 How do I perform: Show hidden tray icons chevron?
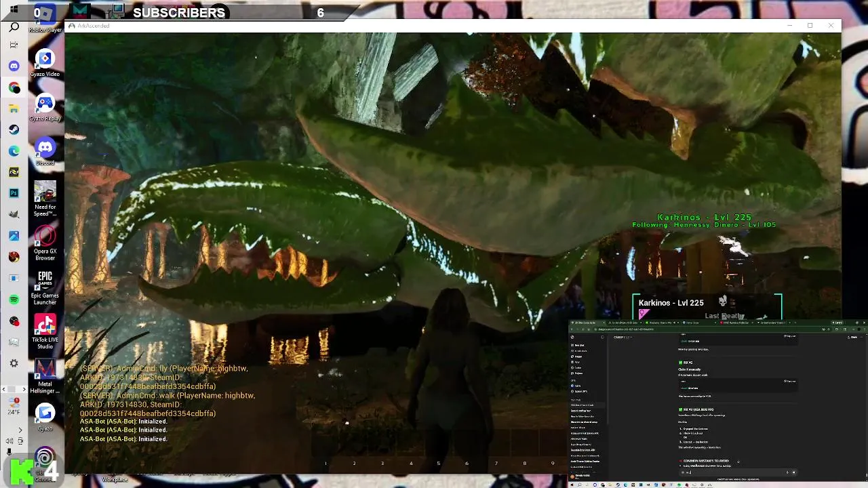point(19,430)
